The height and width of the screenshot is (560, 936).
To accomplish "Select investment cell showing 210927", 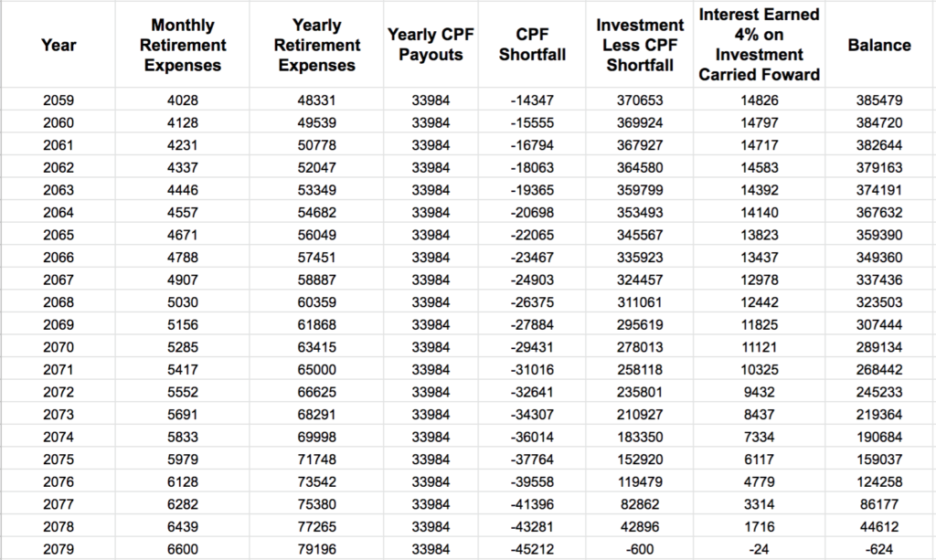I will [640, 415].
